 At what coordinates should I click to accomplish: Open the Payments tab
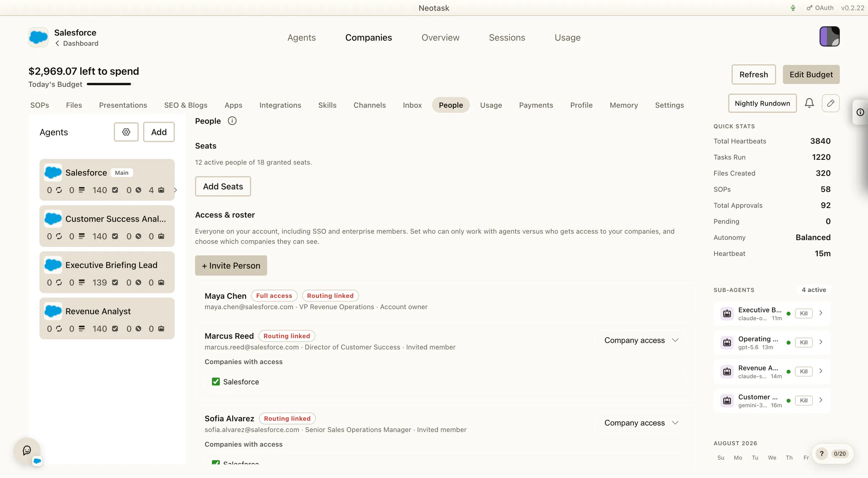536,105
